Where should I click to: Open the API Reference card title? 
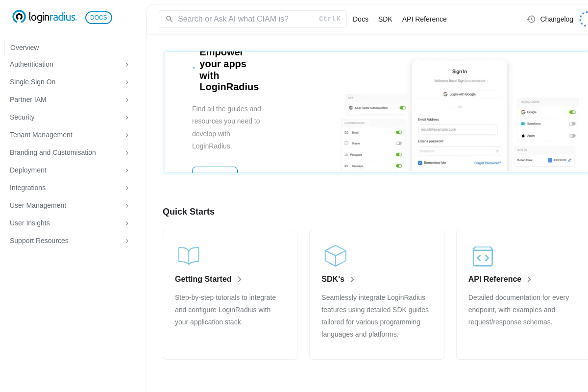tap(495, 279)
